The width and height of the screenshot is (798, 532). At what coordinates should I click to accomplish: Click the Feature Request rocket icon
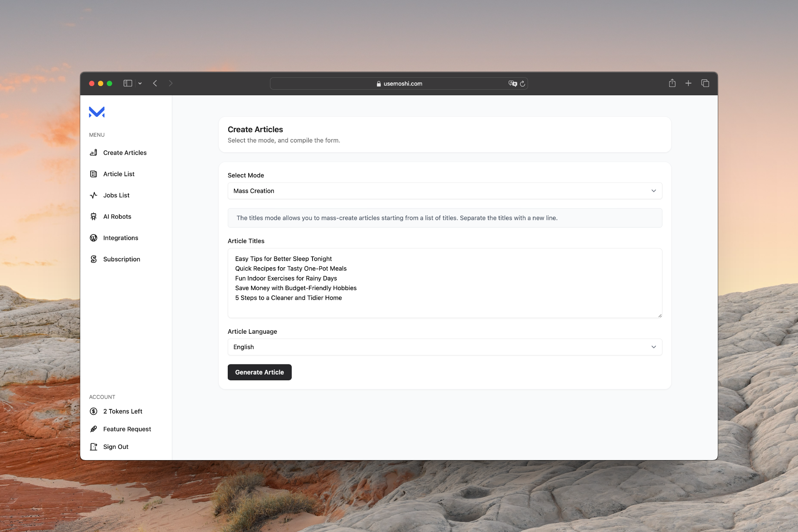94,429
